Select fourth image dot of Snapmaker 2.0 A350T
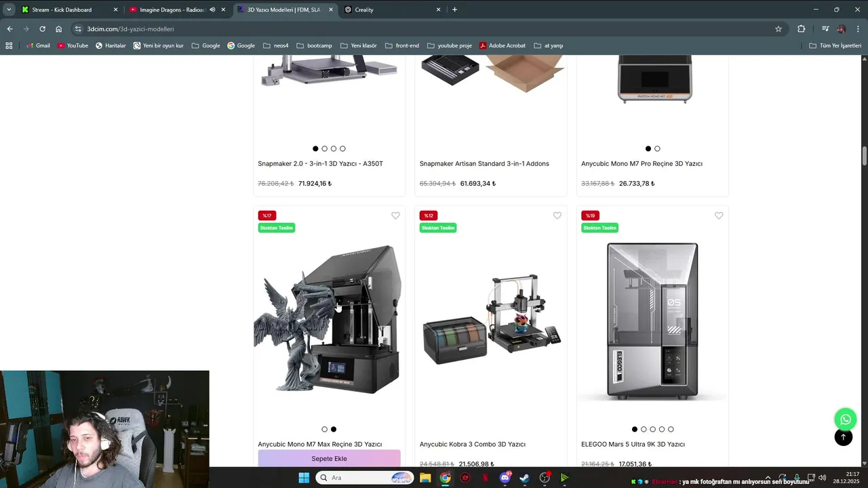Viewport: 868px width, 488px height. [x=342, y=148]
